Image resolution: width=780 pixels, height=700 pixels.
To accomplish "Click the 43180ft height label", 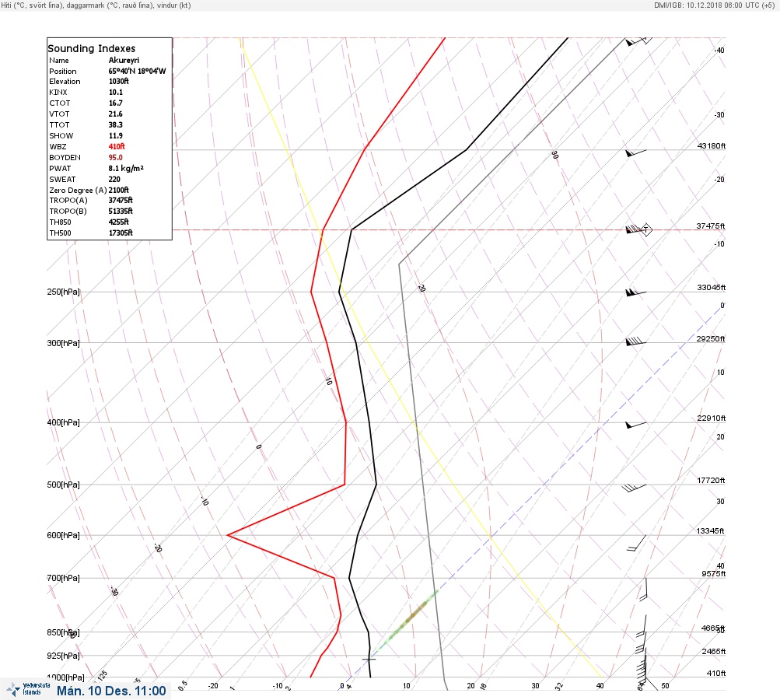I will click(x=712, y=145).
